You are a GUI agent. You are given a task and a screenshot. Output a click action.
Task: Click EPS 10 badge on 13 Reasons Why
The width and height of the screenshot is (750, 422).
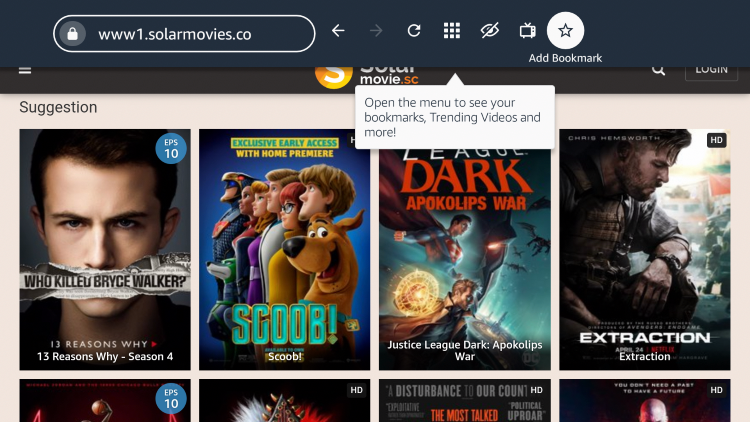171,149
